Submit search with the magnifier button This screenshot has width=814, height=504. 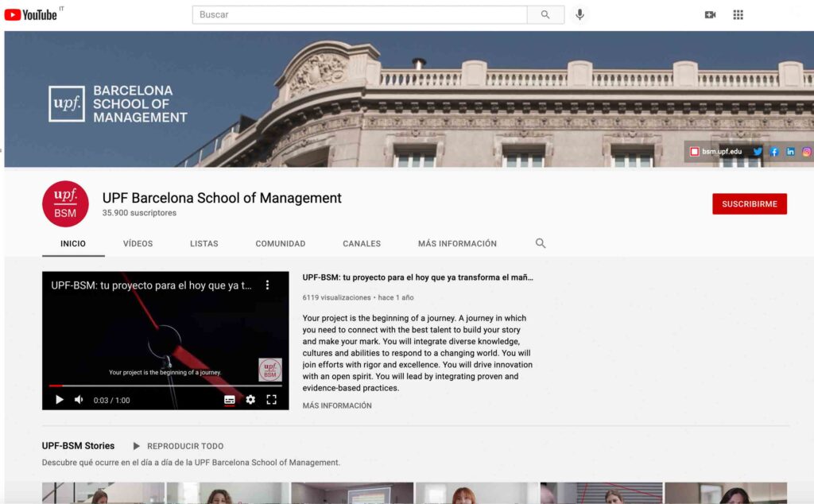point(545,14)
